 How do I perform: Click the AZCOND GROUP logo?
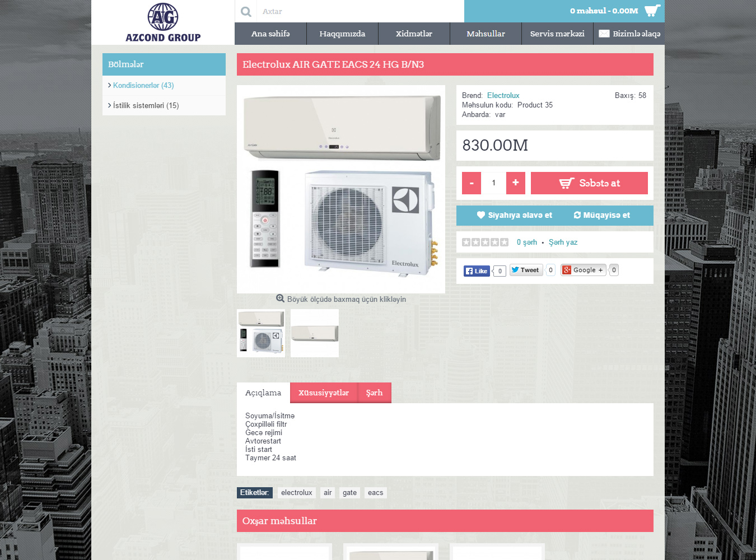pyautogui.click(x=163, y=22)
